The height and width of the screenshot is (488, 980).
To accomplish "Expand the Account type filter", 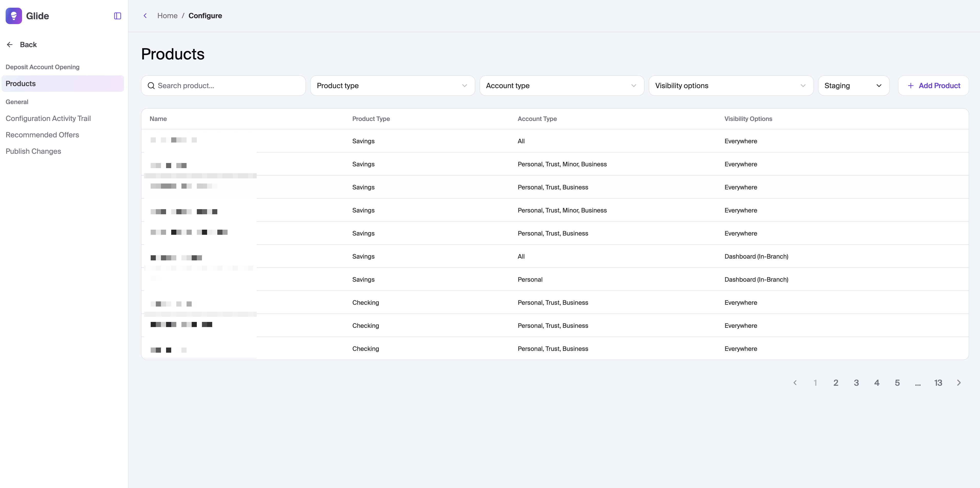I will (x=562, y=86).
